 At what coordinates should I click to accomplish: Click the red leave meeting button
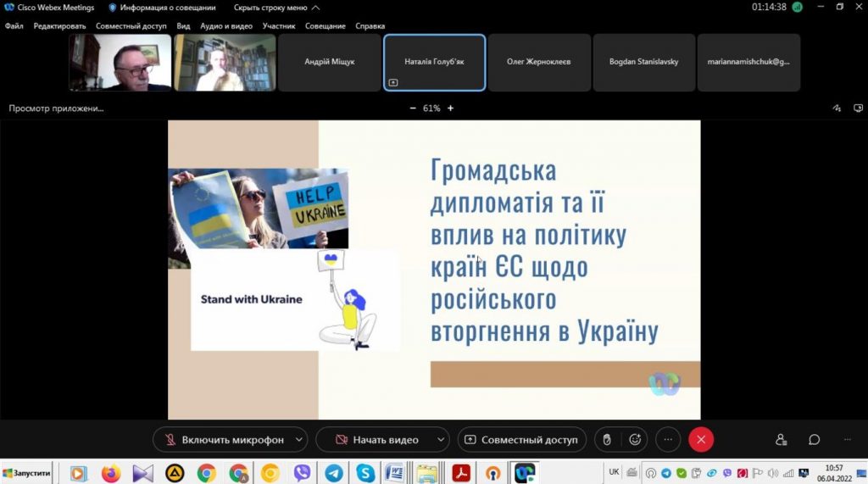[x=701, y=440]
